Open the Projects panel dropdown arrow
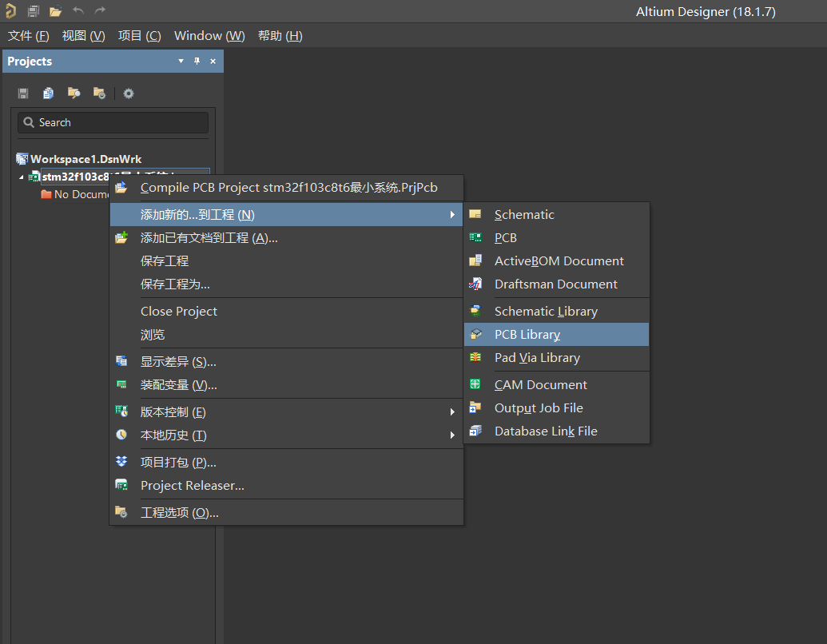 tap(181, 62)
